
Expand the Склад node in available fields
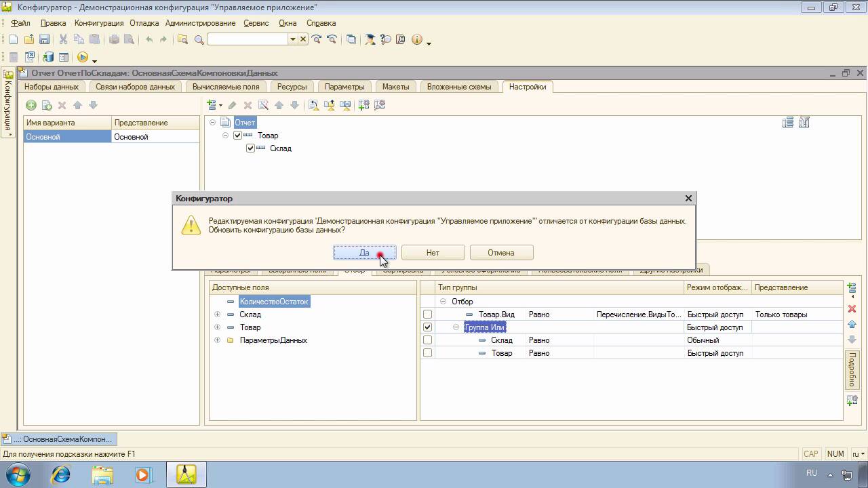pyautogui.click(x=217, y=314)
